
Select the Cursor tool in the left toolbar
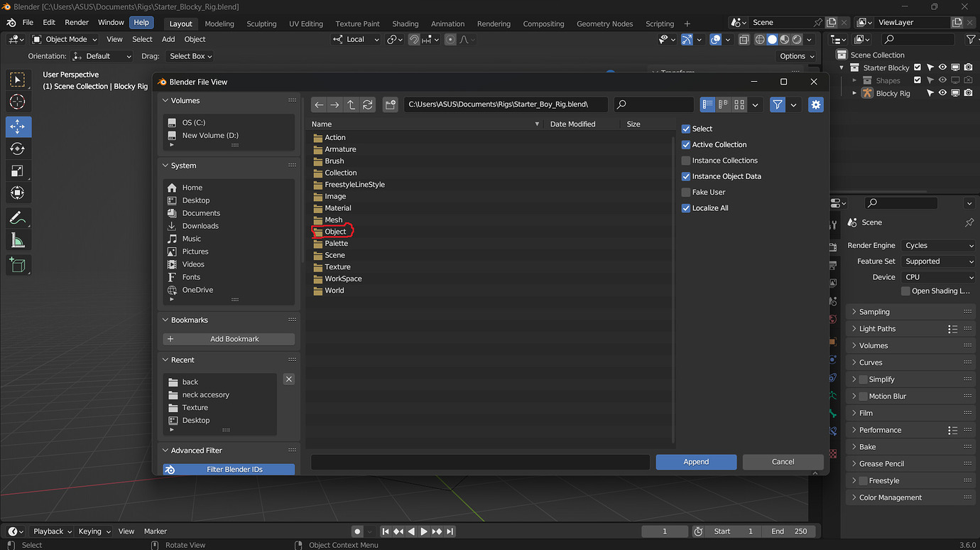click(18, 102)
